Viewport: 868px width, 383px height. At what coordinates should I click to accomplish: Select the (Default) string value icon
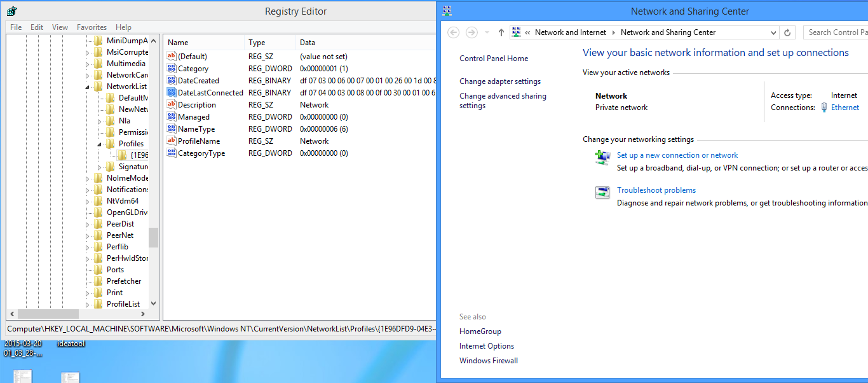pos(171,57)
